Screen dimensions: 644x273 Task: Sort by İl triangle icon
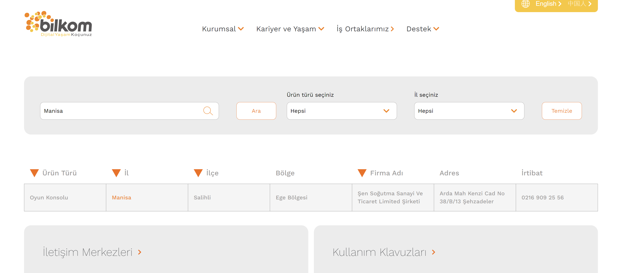[116, 173]
